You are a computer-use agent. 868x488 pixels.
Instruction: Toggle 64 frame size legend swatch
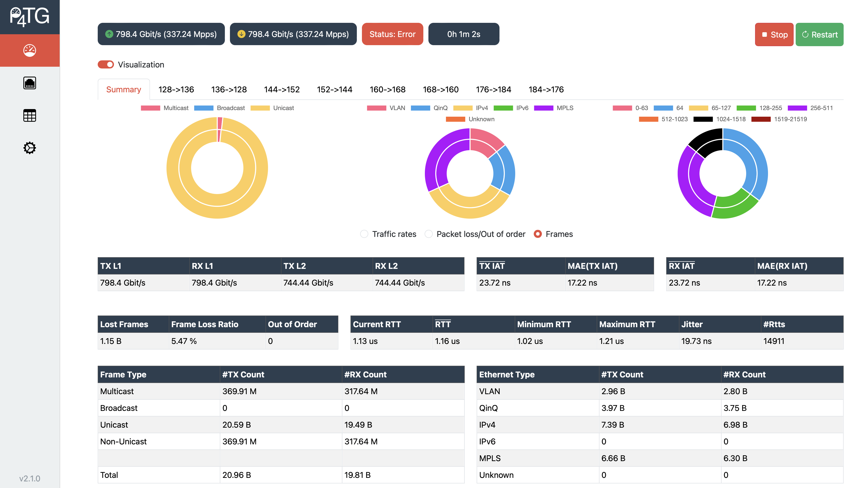[x=663, y=108]
